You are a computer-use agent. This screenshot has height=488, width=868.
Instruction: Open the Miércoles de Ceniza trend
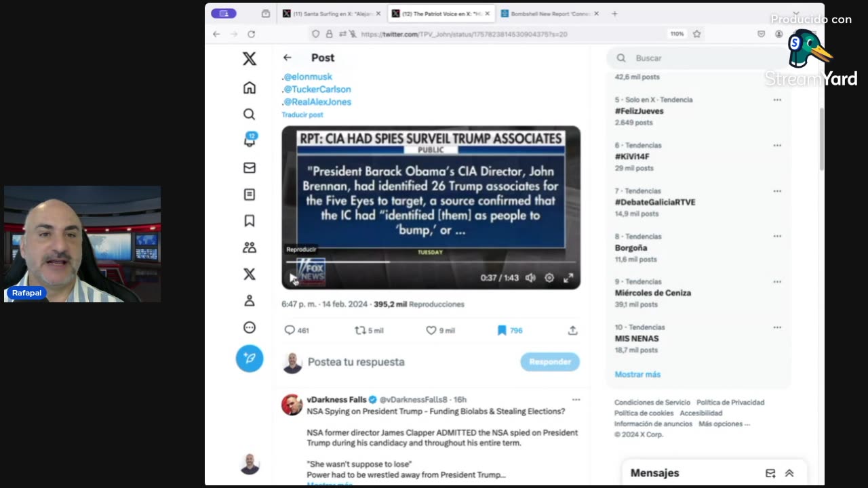pyautogui.click(x=653, y=293)
